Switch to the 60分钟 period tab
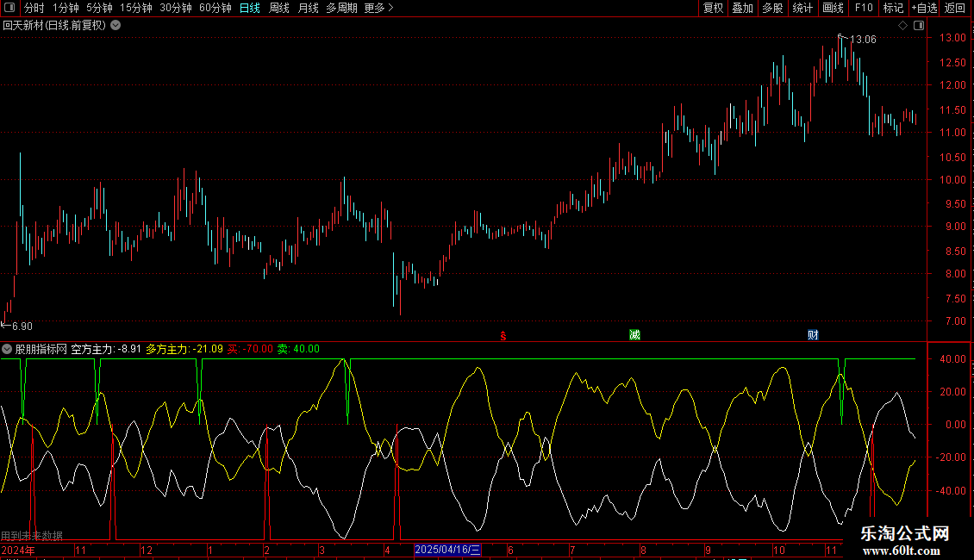This screenshot has height=560, width=974. point(215,8)
